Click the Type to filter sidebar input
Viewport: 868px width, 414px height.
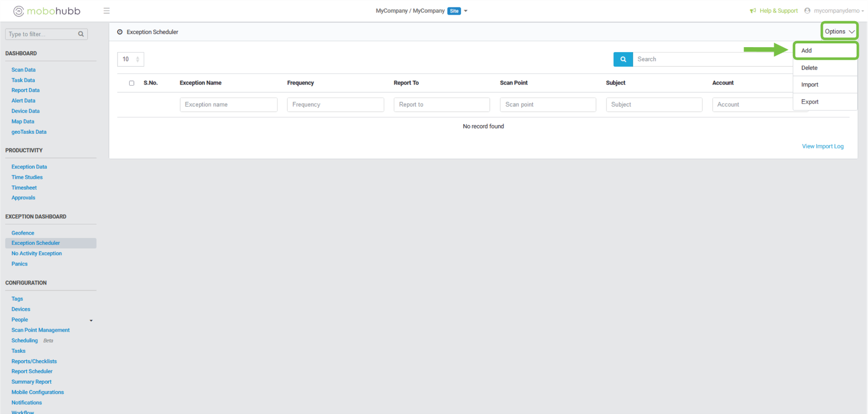[41, 34]
